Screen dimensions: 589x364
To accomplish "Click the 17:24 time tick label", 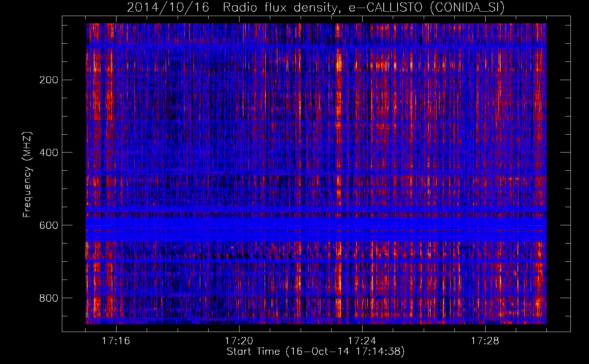I will pos(362,341).
